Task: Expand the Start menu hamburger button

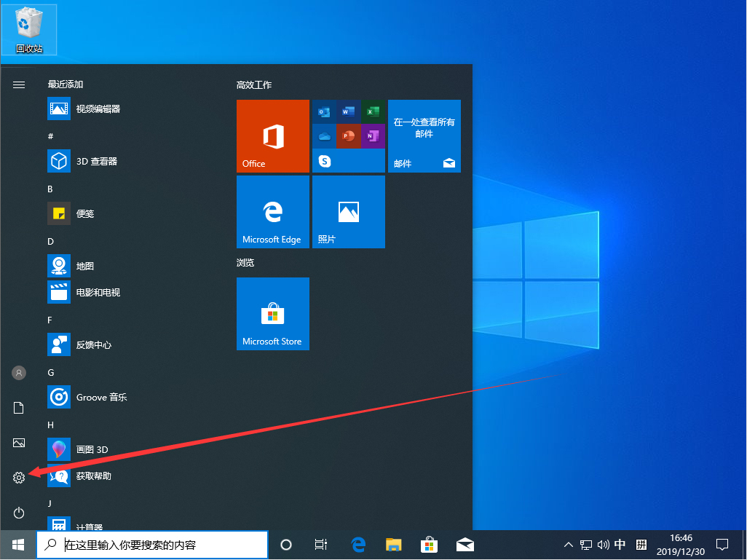Action: [18, 84]
